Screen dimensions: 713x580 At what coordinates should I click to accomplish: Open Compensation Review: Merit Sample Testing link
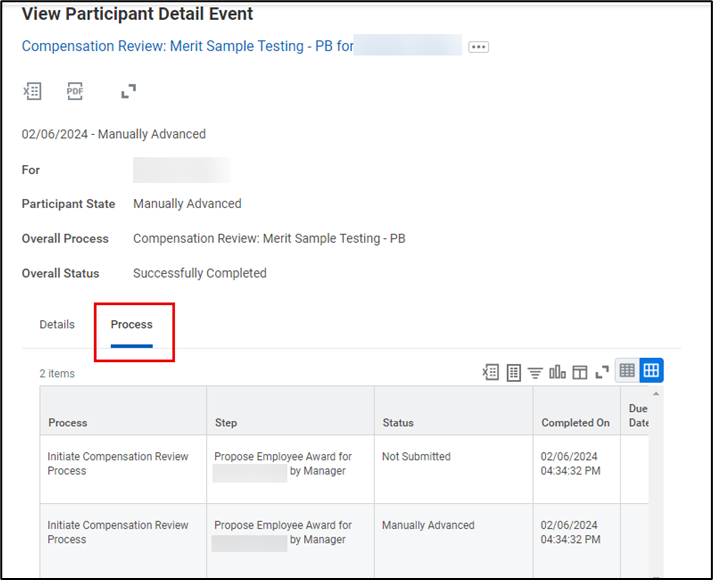(187, 46)
